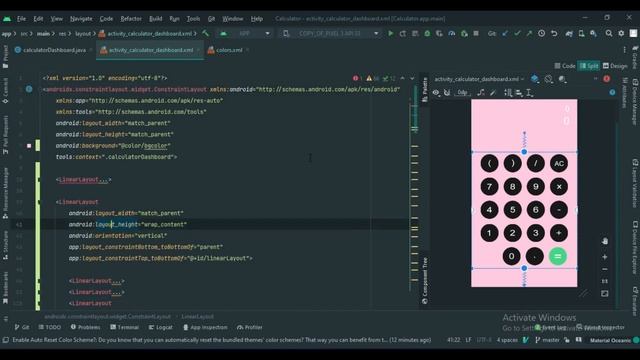
Task: Click the clear all constraints icon
Action: coord(481,93)
